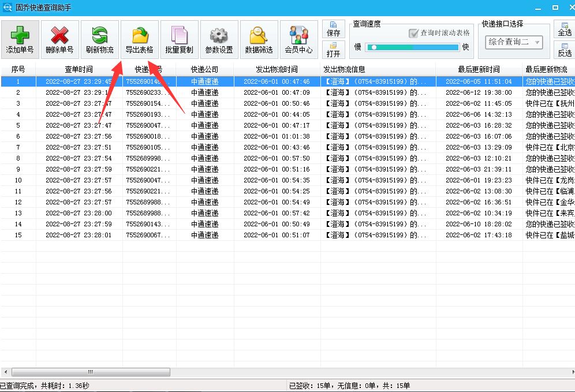Click the 打开 open button

(x=334, y=51)
